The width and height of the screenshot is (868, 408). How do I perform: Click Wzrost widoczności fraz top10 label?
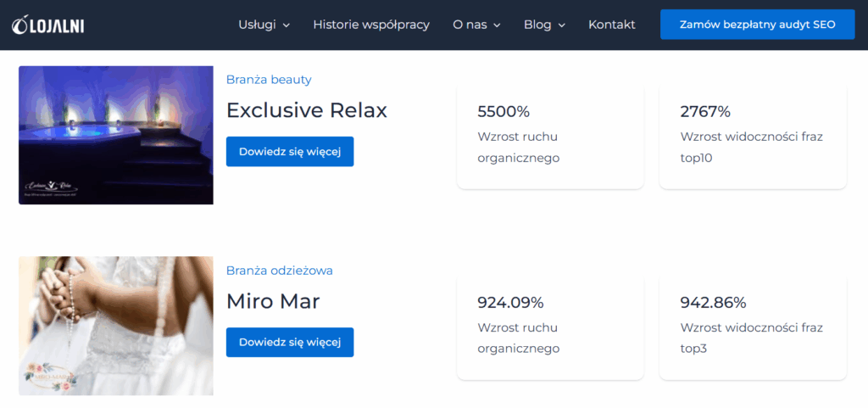pos(752,148)
